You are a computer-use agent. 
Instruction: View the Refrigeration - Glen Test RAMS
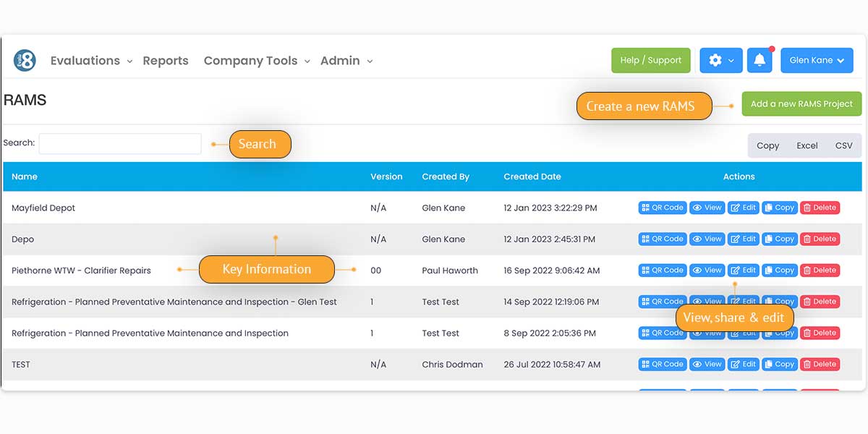pos(707,302)
